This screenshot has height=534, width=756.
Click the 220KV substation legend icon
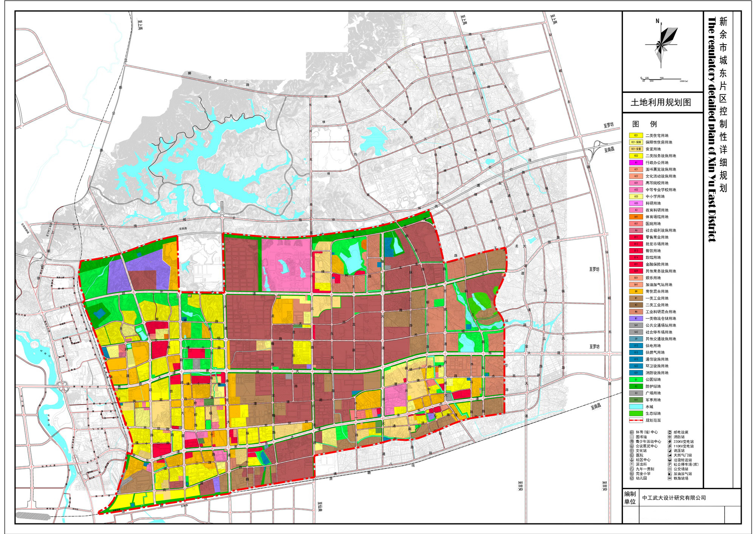coord(669,441)
